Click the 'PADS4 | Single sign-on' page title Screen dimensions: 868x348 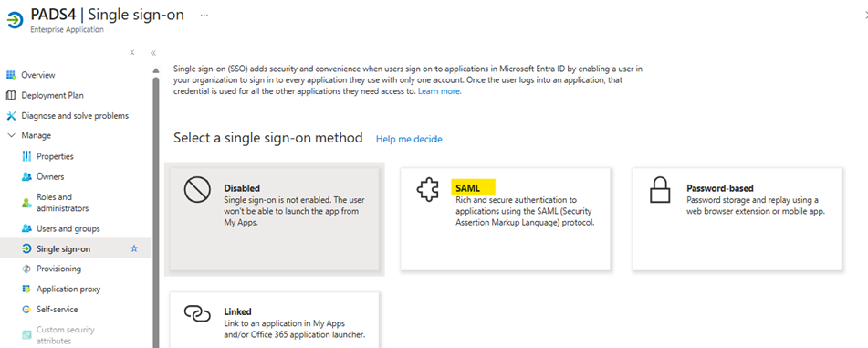pyautogui.click(x=108, y=15)
